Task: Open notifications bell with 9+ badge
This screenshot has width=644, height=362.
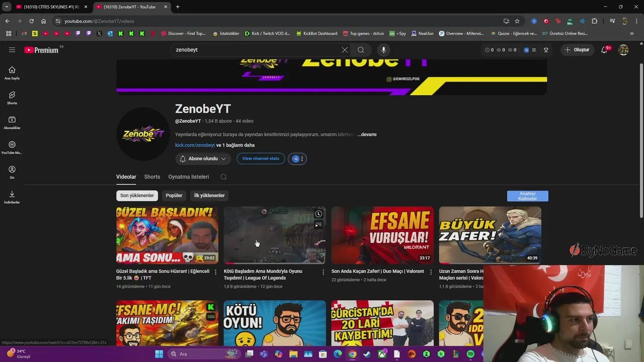Action: pyautogui.click(x=605, y=50)
